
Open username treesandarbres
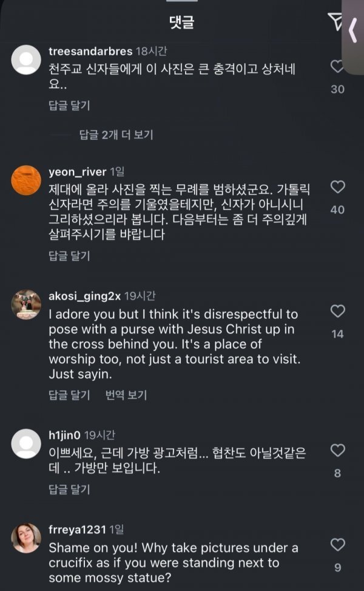pyautogui.click(x=90, y=51)
